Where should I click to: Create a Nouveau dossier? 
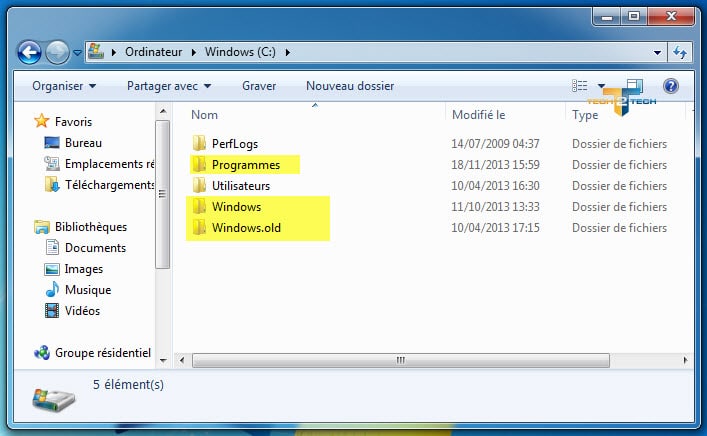(350, 86)
